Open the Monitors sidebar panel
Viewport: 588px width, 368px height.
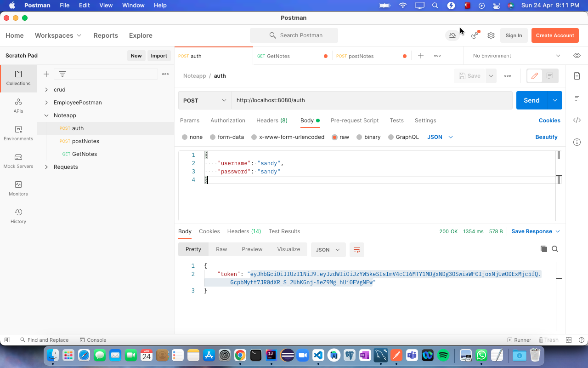18,189
